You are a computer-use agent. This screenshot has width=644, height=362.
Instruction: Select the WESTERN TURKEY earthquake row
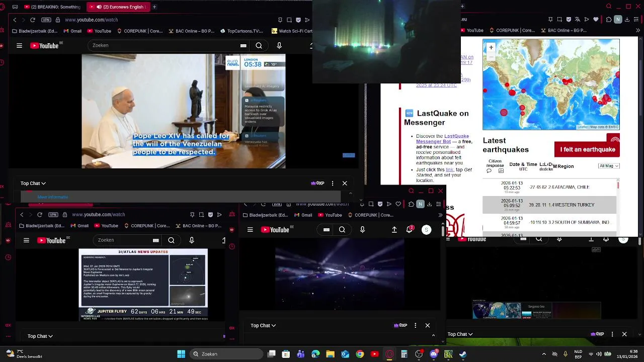(x=549, y=205)
